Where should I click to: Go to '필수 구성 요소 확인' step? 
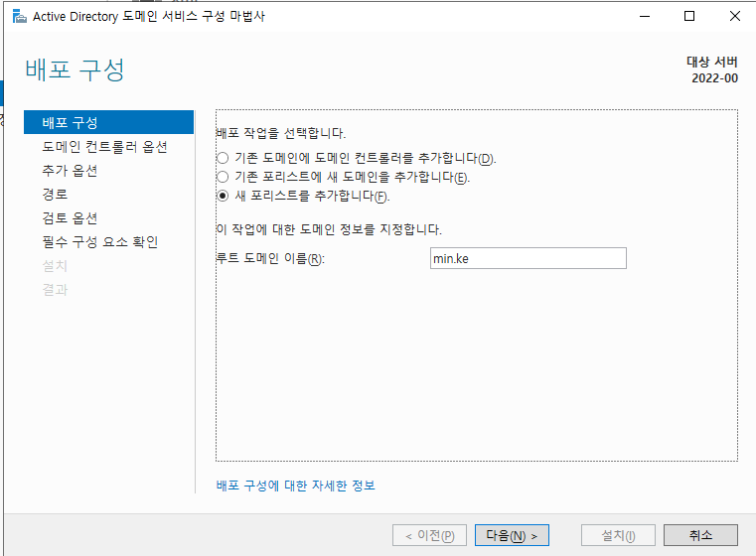pyautogui.click(x=100, y=242)
